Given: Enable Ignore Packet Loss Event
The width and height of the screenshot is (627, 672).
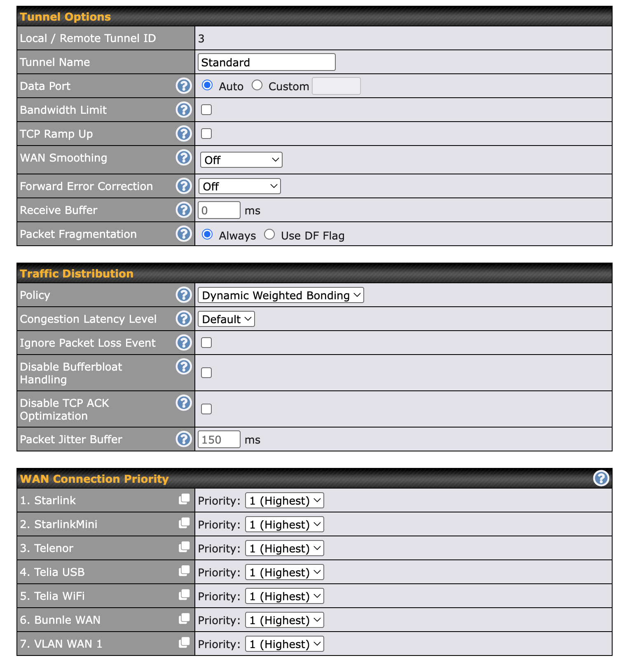Looking at the screenshot, I should coord(206,343).
